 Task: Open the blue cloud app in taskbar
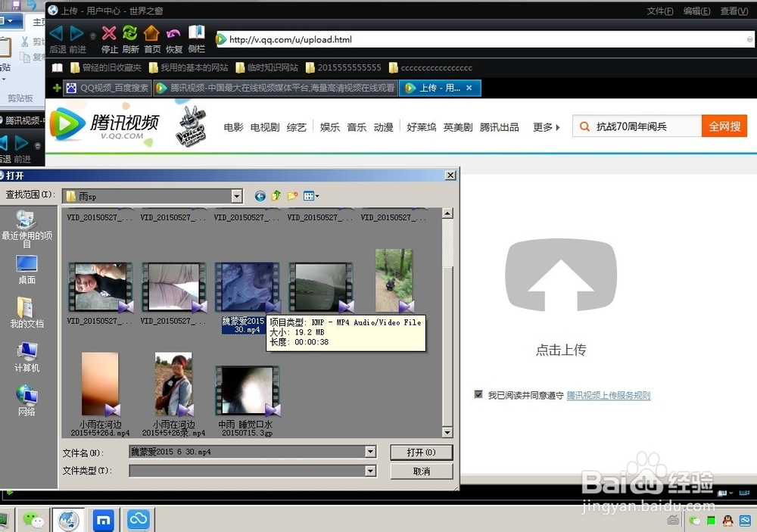[138, 519]
